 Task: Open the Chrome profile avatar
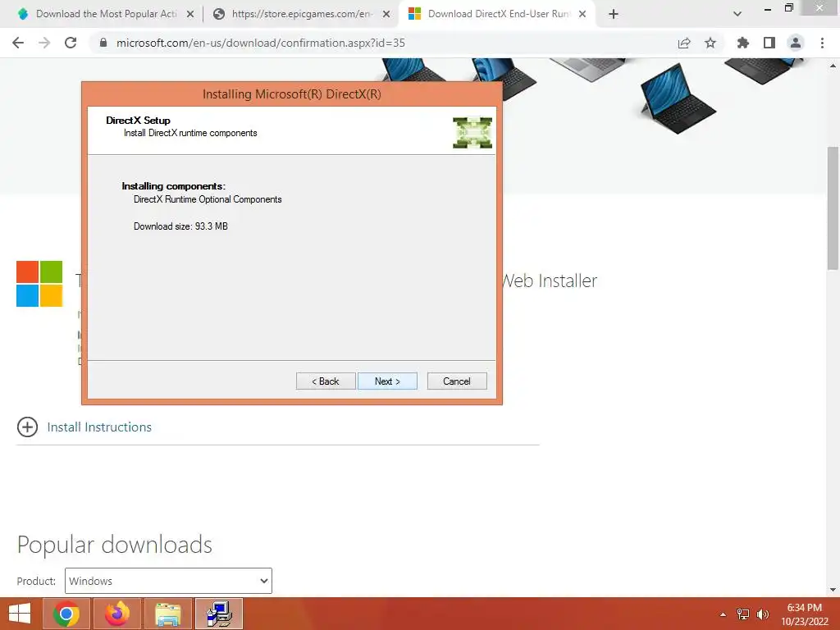pyautogui.click(x=796, y=43)
